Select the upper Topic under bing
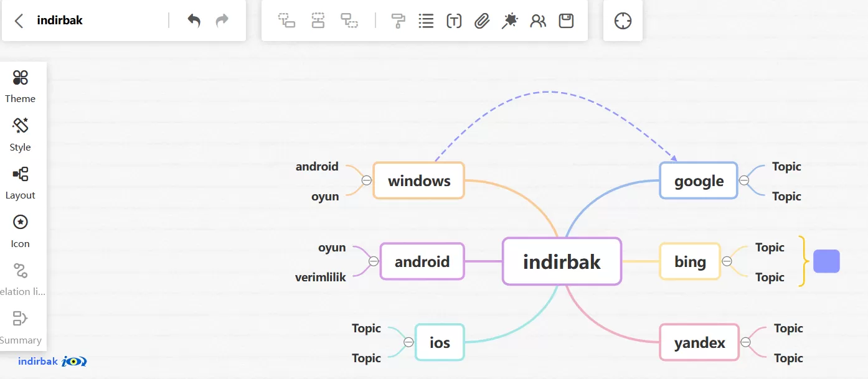This screenshot has height=379, width=868. [x=770, y=247]
